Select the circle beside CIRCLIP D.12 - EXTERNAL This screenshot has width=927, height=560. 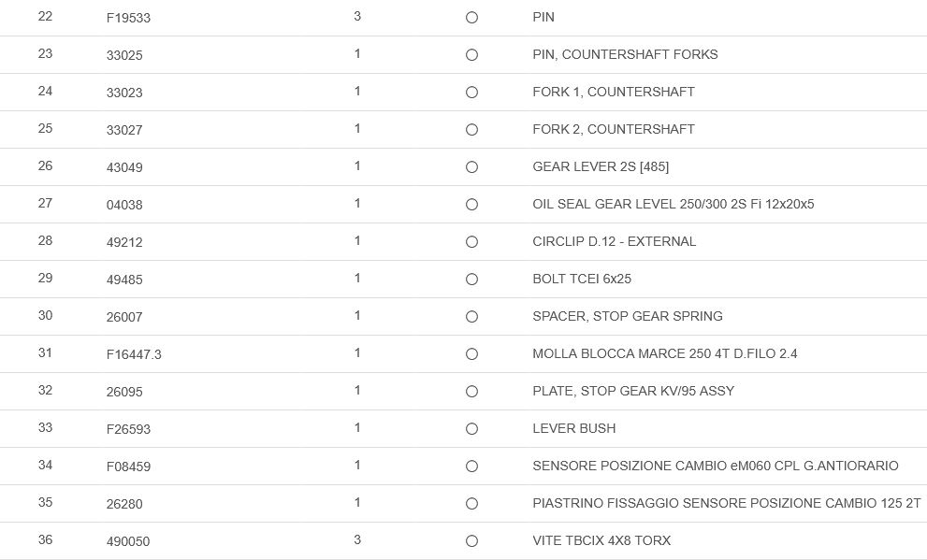tap(471, 242)
